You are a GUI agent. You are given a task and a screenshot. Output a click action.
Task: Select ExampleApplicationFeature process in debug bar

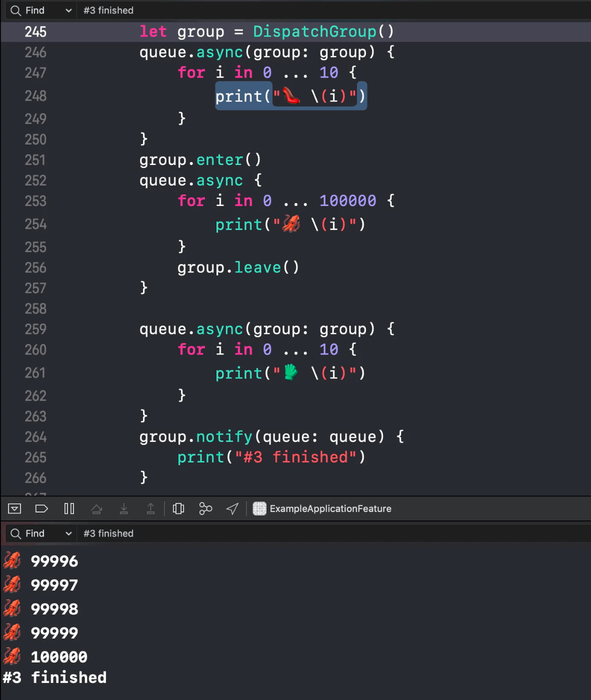click(322, 509)
